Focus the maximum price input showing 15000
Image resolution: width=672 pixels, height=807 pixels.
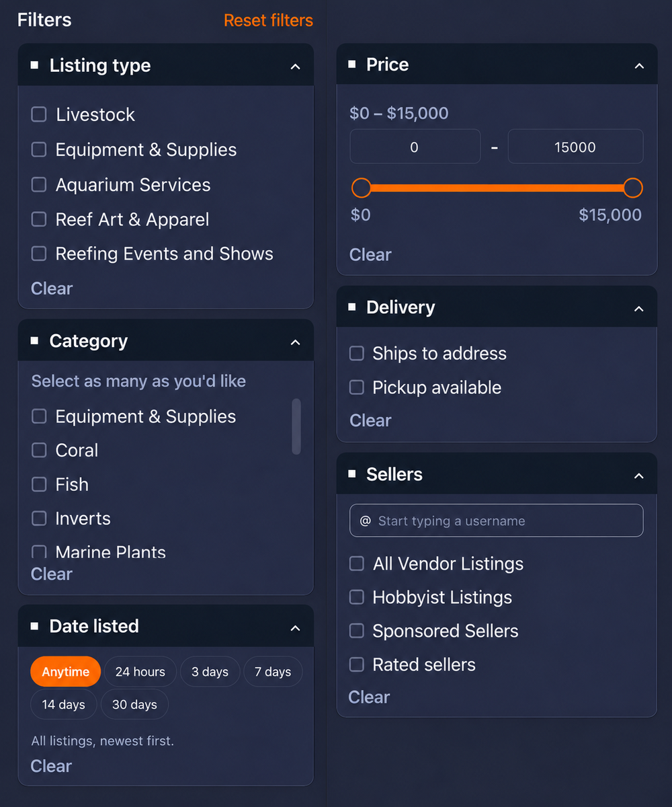[x=575, y=147]
